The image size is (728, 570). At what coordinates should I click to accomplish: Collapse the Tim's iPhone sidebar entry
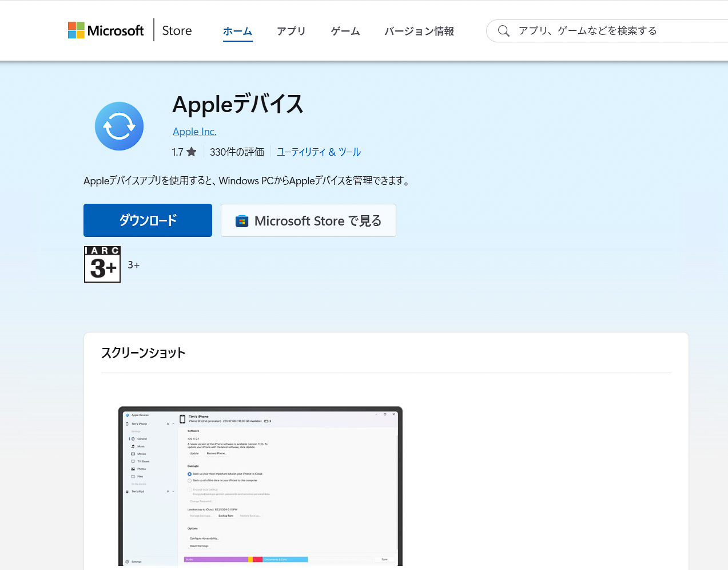(173, 424)
